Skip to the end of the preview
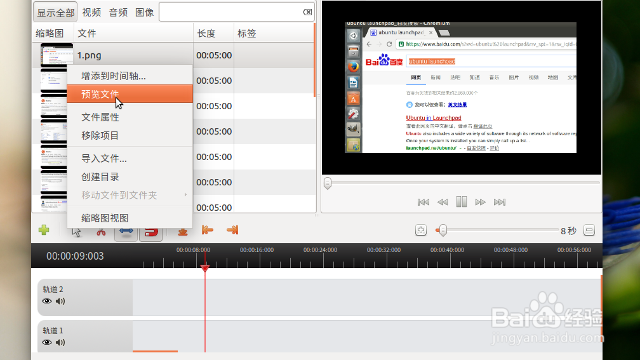Screen dimensions: 640x360 tap(500, 202)
